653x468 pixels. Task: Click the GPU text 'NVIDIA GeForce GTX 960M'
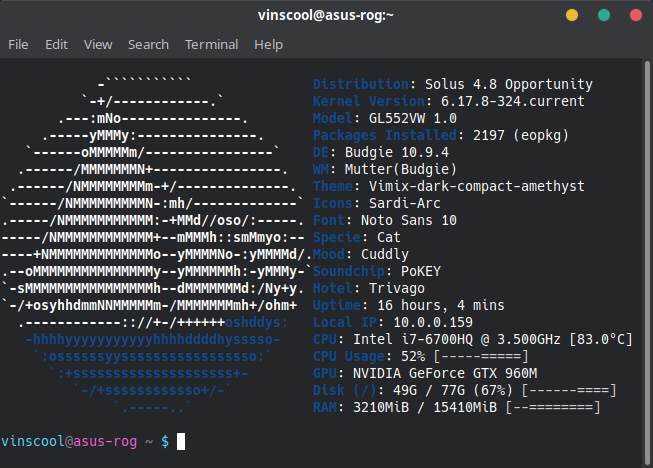tap(445, 373)
